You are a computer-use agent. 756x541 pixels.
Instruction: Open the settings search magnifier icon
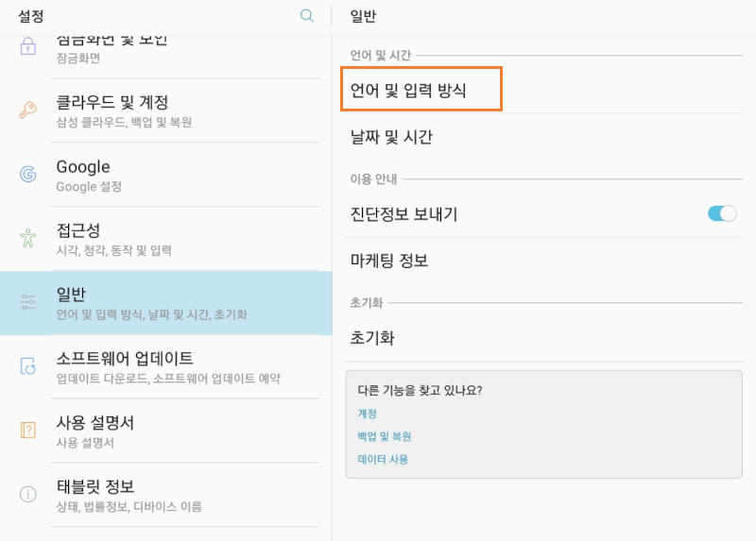click(306, 16)
